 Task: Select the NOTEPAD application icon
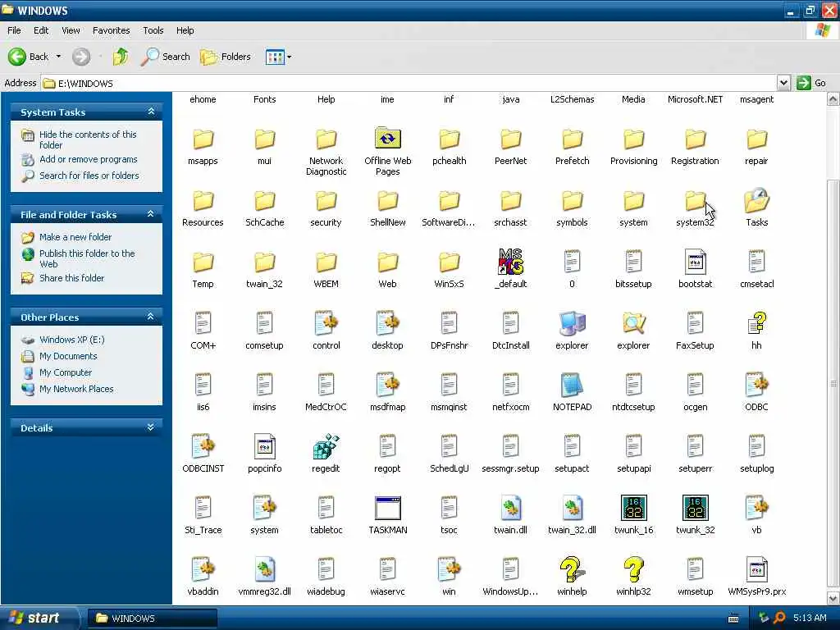572,386
